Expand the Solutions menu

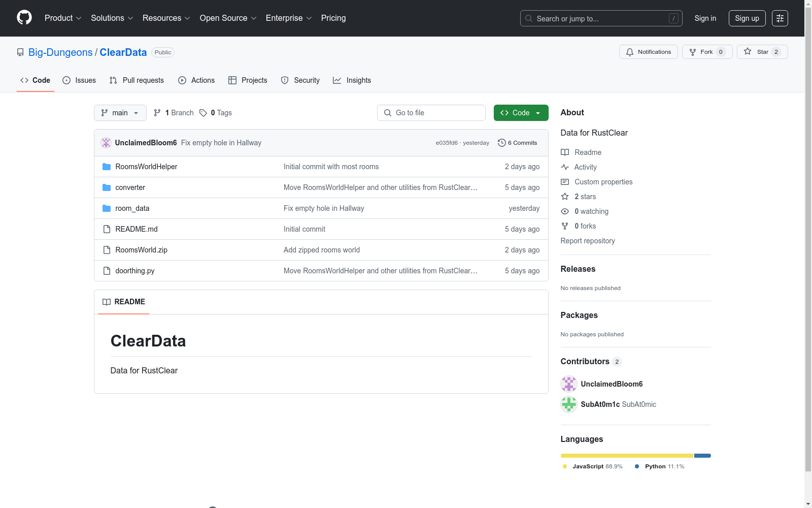(112, 18)
